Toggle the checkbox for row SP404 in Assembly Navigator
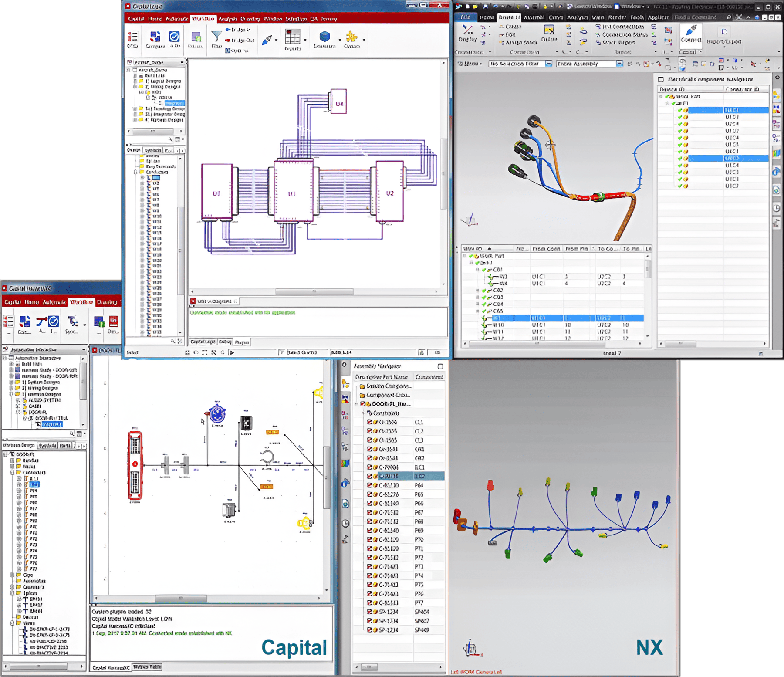Image resolution: width=784 pixels, height=677 pixels. 369,612
